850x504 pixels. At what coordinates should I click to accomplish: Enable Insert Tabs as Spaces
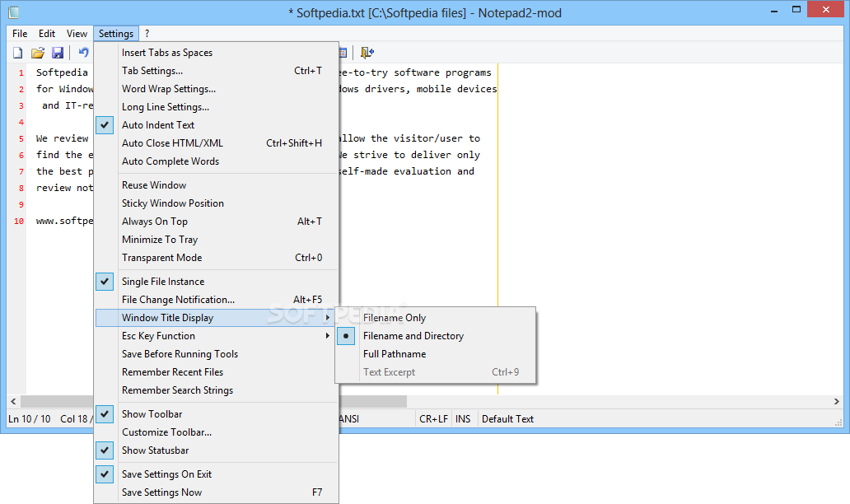click(216, 53)
